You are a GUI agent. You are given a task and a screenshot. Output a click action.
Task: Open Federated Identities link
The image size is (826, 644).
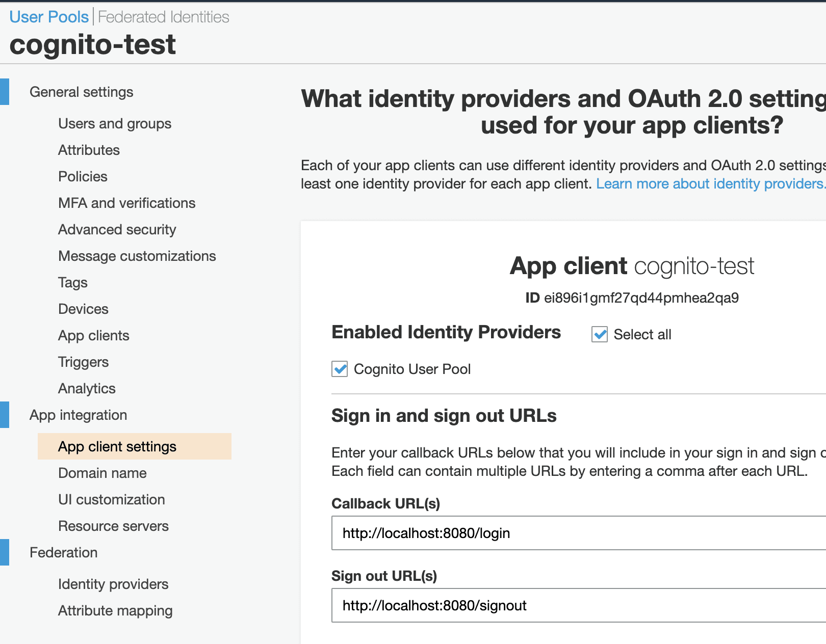pos(164,17)
